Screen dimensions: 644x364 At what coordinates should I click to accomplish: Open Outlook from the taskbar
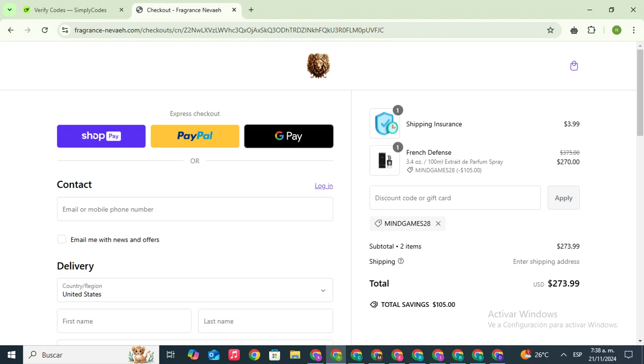tap(214, 355)
